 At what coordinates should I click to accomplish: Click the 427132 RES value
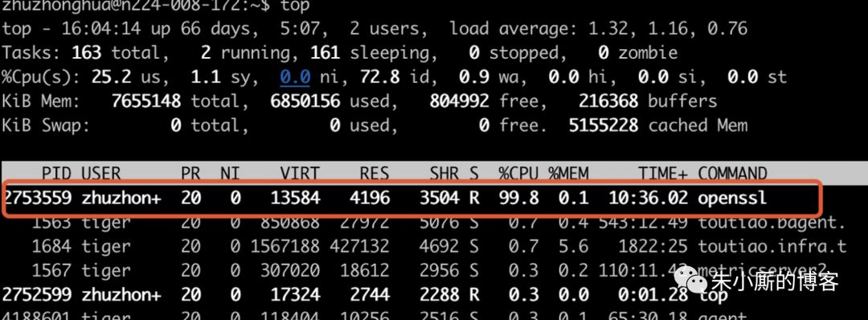tap(359, 246)
